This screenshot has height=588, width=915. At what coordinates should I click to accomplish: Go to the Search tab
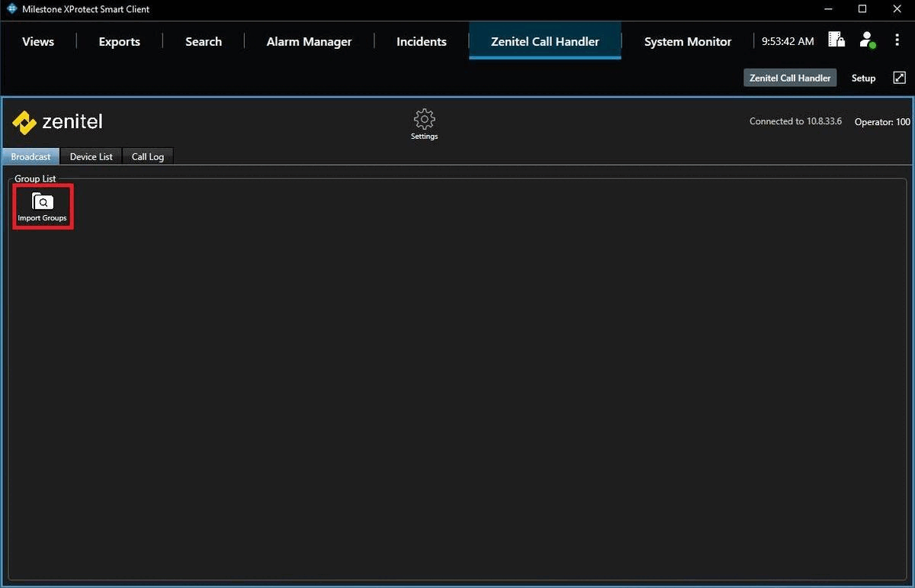click(204, 42)
